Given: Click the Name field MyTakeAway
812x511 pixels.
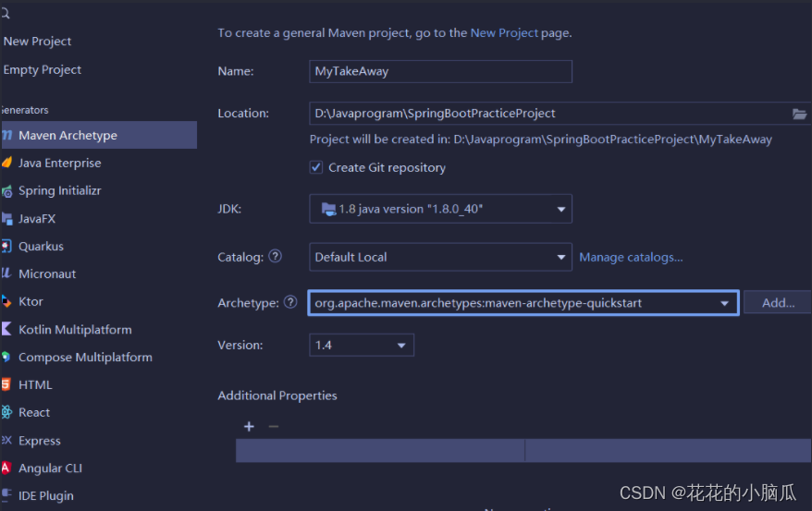Looking at the screenshot, I should (x=441, y=71).
